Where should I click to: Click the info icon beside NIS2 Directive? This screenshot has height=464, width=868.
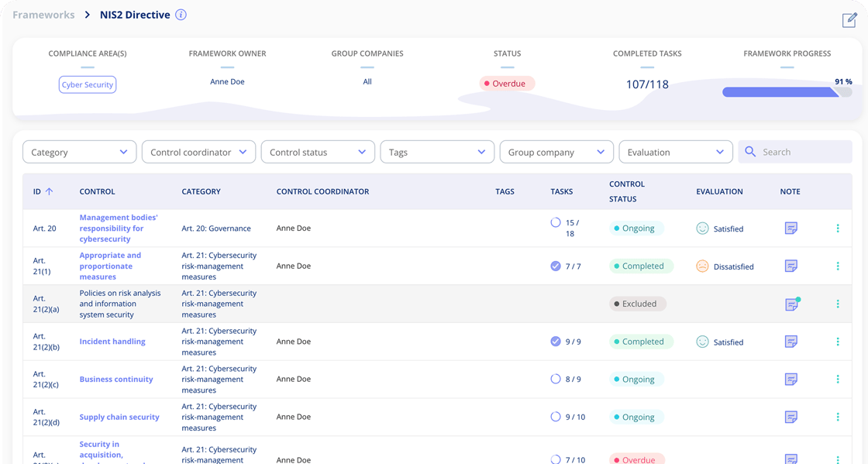tap(181, 15)
